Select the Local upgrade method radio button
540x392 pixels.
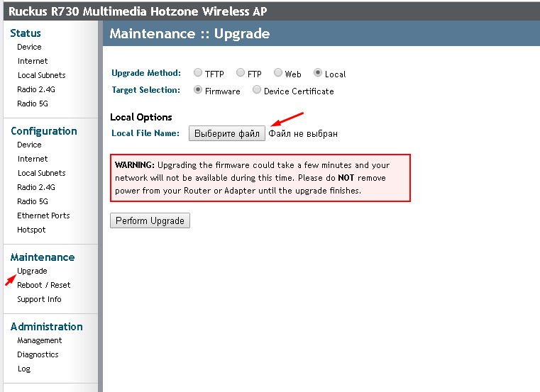(x=318, y=72)
